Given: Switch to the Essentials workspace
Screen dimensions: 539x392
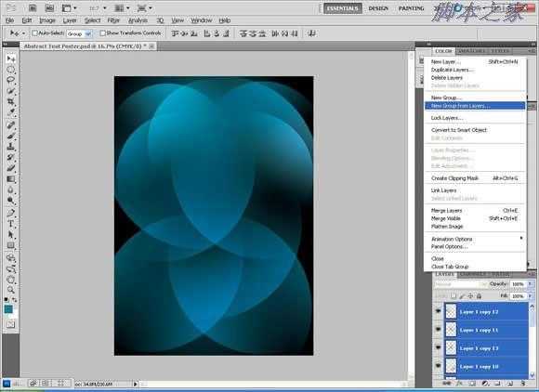Looking at the screenshot, I should coord(342,8).
